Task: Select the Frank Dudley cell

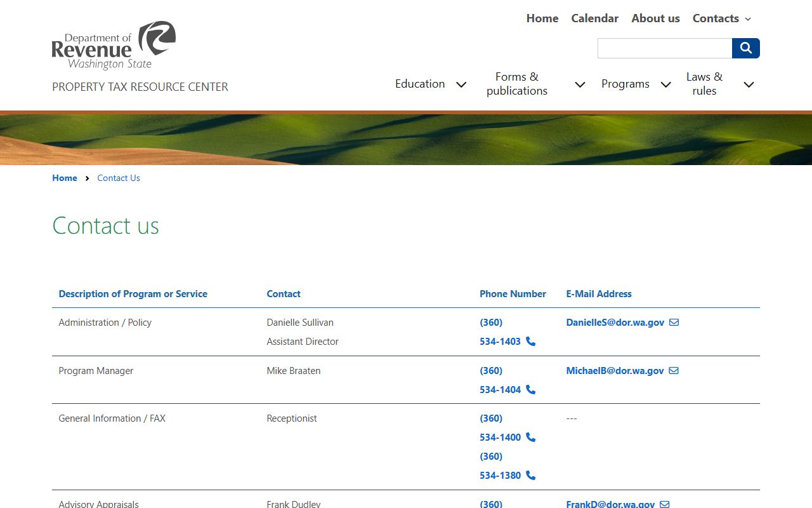Action: point(294,504)
